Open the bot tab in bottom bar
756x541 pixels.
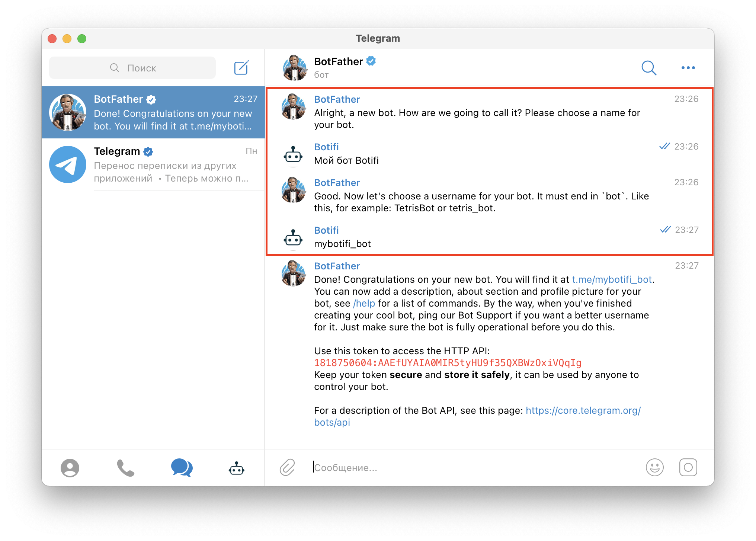pyautogui.click(x=237, y=468)
